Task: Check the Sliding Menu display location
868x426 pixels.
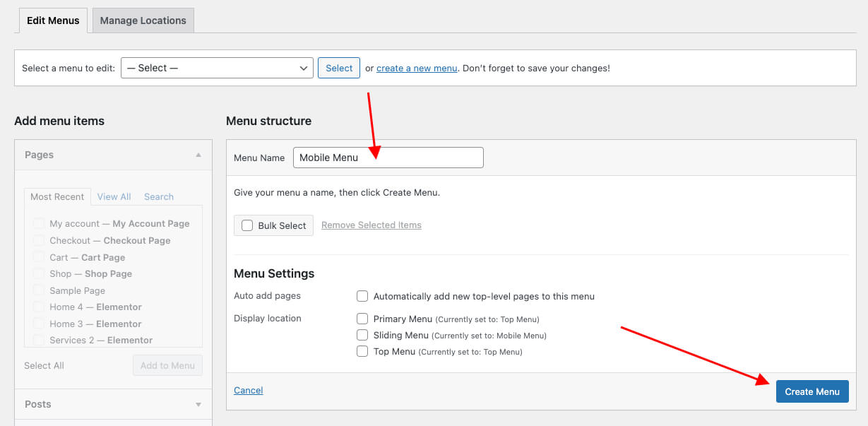Action: click(x=362, y=335)
